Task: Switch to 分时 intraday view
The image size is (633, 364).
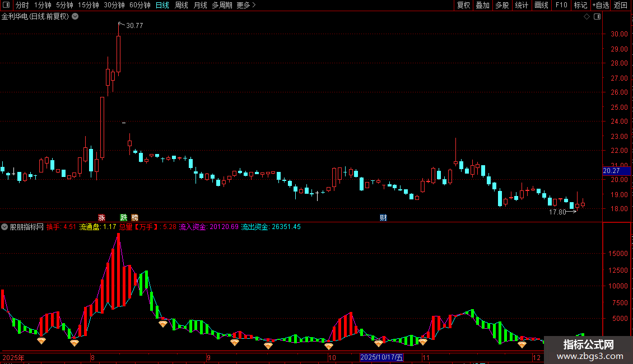Action: (22, 5)
